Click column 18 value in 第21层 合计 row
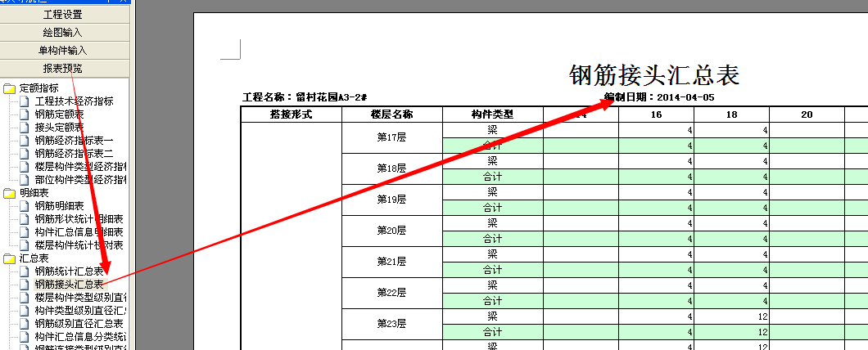The image size is (868, 350). [x=731, y=270]
